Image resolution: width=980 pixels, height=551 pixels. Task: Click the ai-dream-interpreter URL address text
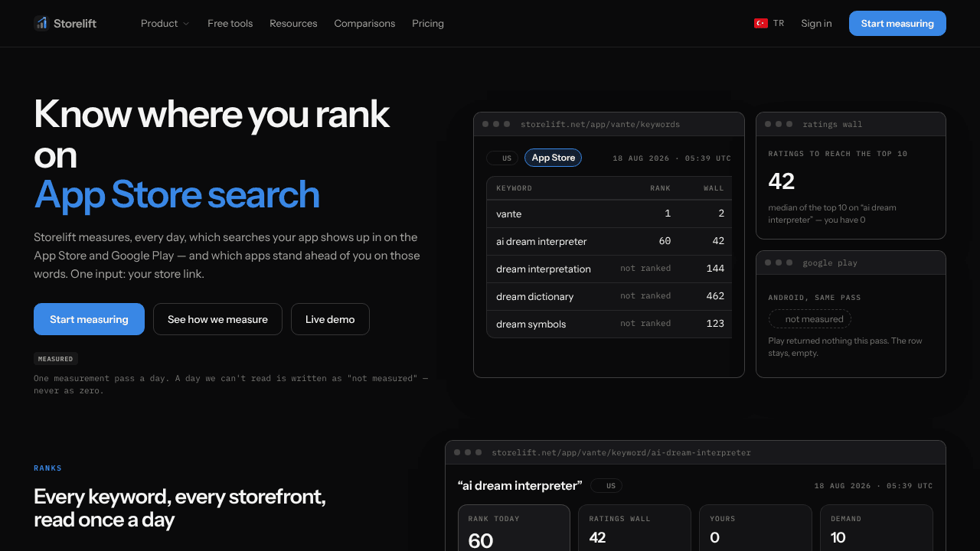tap(621, 452)
